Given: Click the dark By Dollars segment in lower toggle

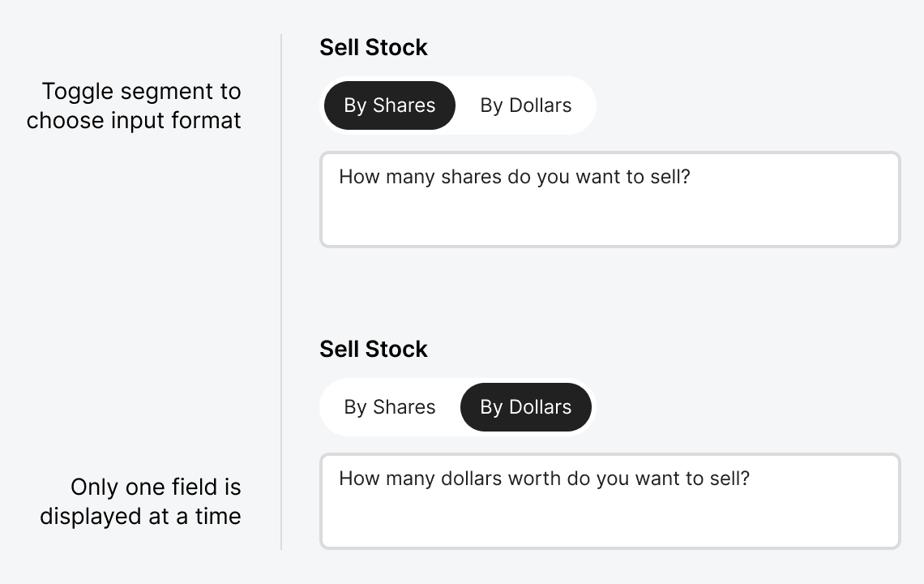Looking at the screenshot, I should (526, 407).
